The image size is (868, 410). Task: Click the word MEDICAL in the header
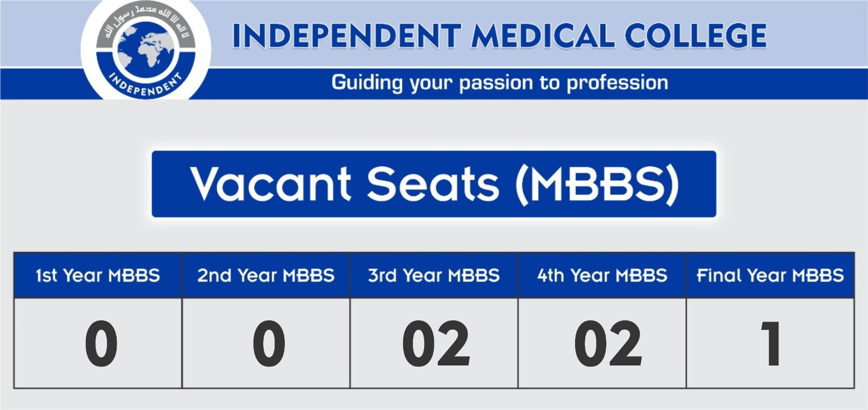click(x=543, y=36)
